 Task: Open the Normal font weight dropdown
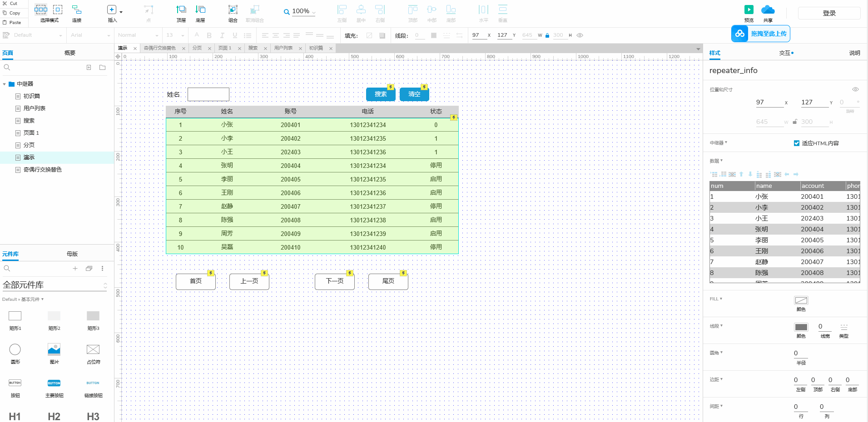[138, 35]
